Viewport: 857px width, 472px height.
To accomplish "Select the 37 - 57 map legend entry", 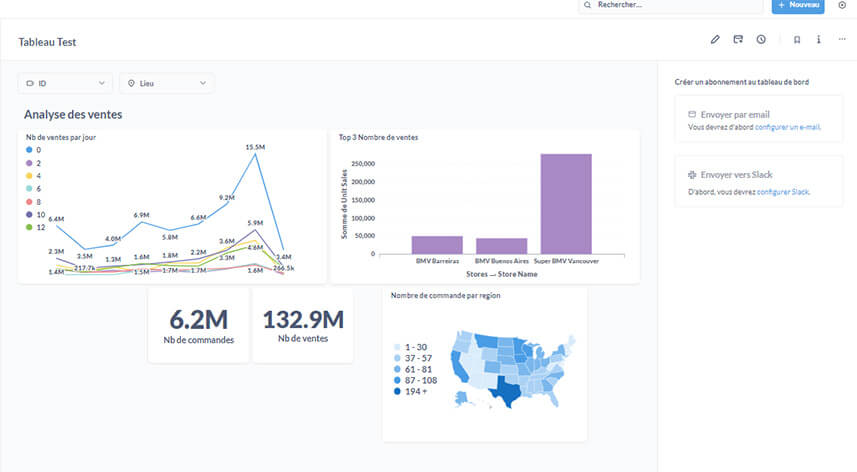I will 413,358.
